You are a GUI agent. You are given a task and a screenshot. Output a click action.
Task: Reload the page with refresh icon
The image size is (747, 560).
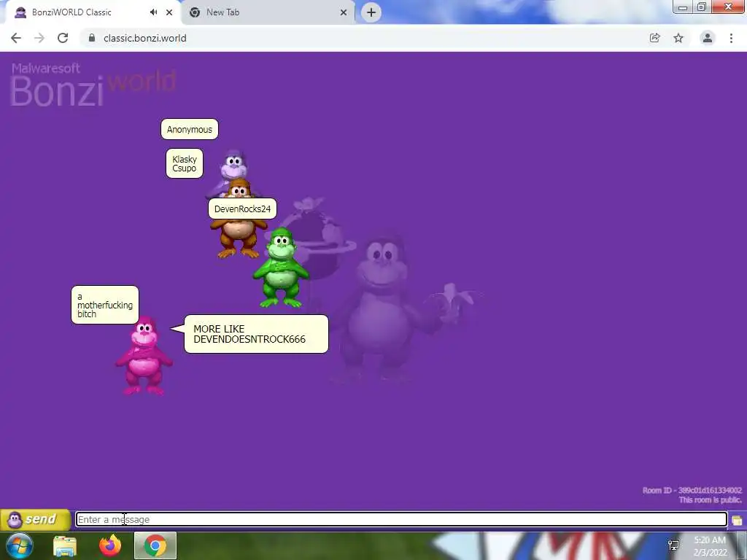coord(63,38)
